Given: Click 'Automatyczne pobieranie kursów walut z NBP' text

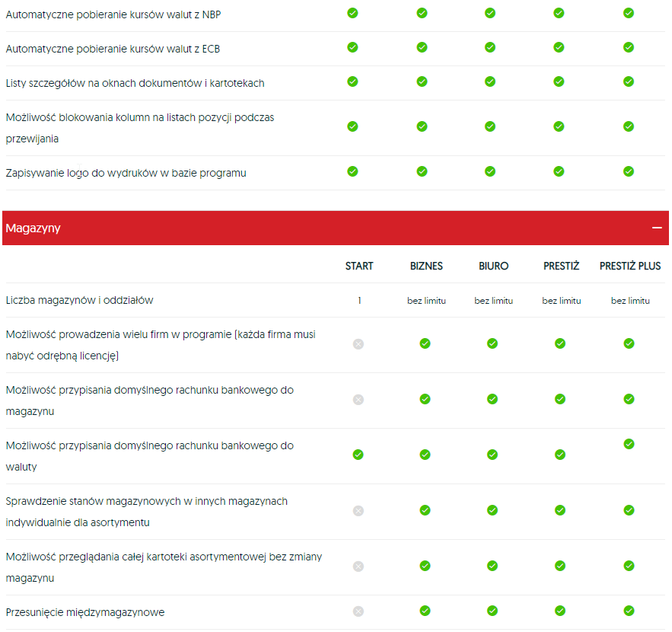Looking at the screenshot, I should 113,14.
